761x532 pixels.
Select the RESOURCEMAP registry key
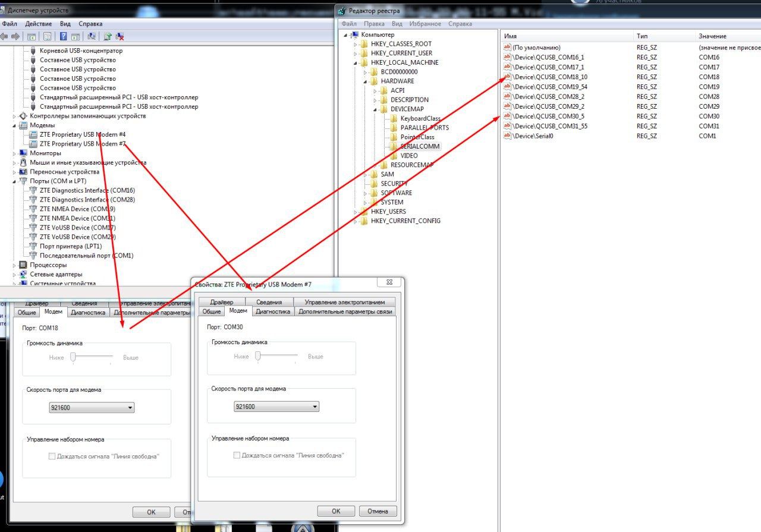412,165
